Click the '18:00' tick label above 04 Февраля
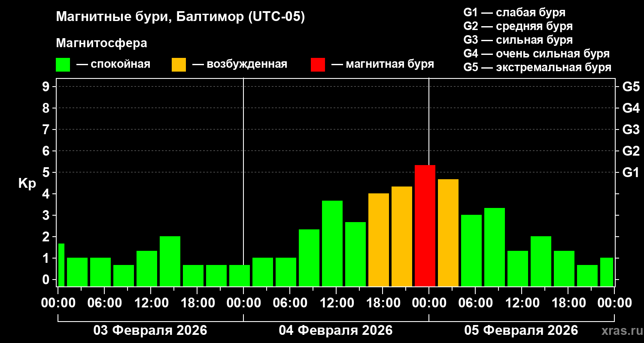 coord(383,303)
